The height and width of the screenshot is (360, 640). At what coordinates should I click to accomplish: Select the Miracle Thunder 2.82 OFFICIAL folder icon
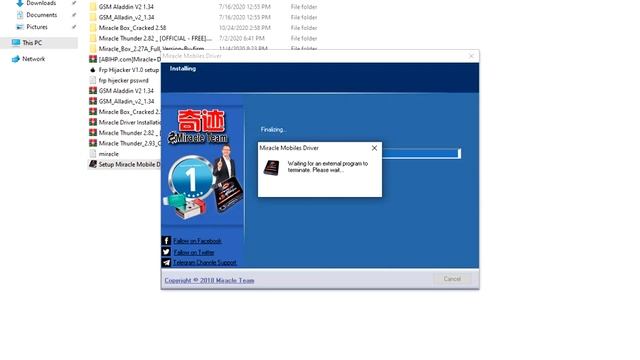click(93, 38)
